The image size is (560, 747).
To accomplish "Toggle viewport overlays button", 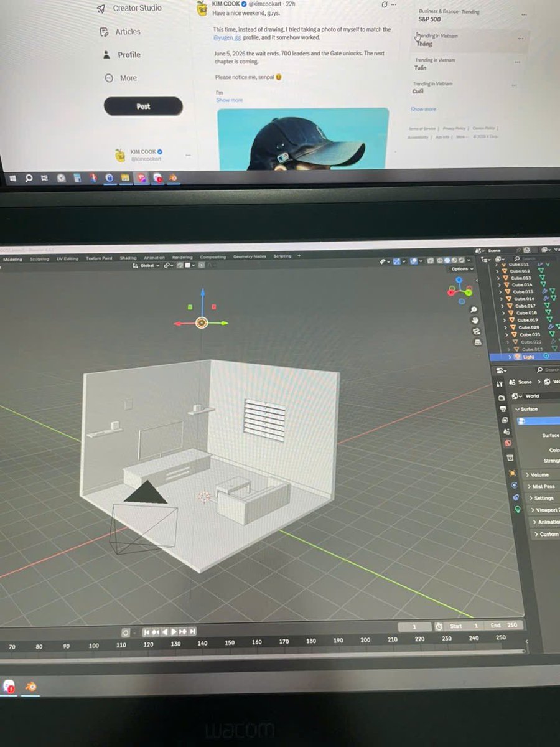I will (x=413, y=261).
